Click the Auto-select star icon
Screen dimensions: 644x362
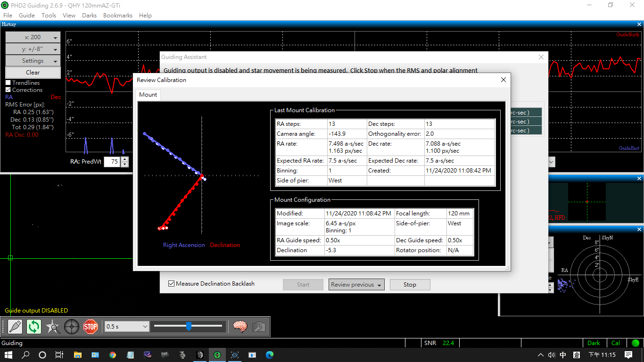tap(53, 327)
